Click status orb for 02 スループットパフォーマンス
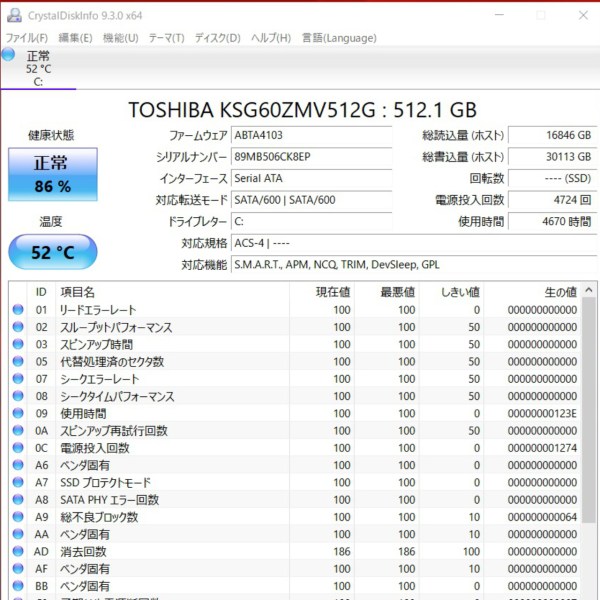Screen dimensions: 600x600 pos(18,326)
